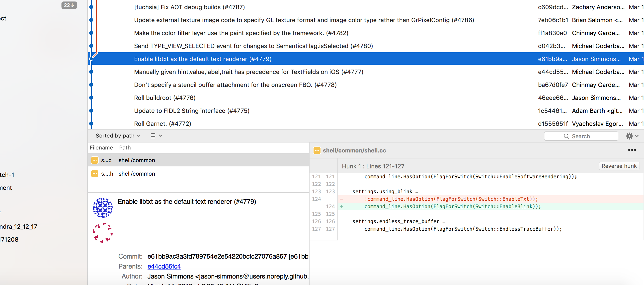Image resolution: width=644 pixels, height=285 pixels.
Task: Select the Roll buildroot (#4776) commit
Action: 165,98
